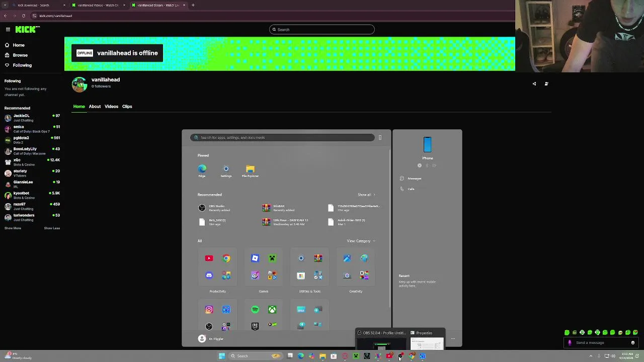Select the Home channel tab

tap(79, 107)
